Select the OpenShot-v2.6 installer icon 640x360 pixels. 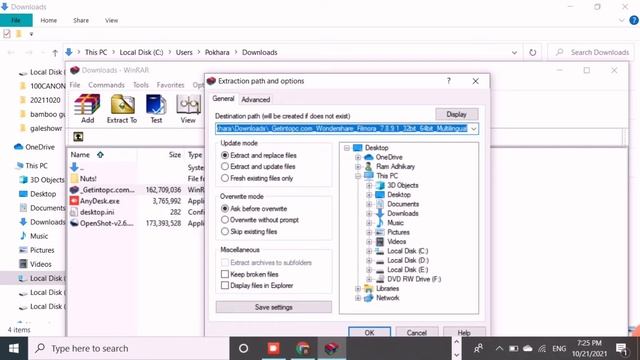point(74,223)
